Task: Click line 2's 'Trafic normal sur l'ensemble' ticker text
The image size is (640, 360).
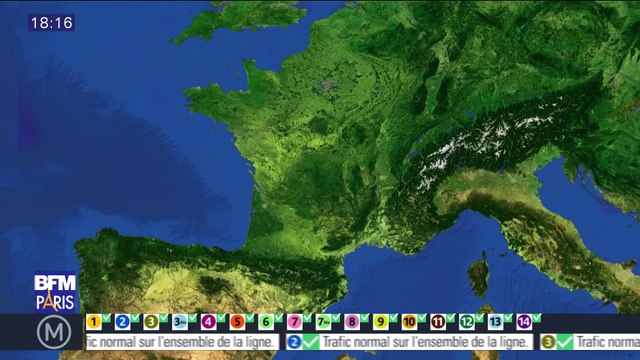Action: coord(426,342)
